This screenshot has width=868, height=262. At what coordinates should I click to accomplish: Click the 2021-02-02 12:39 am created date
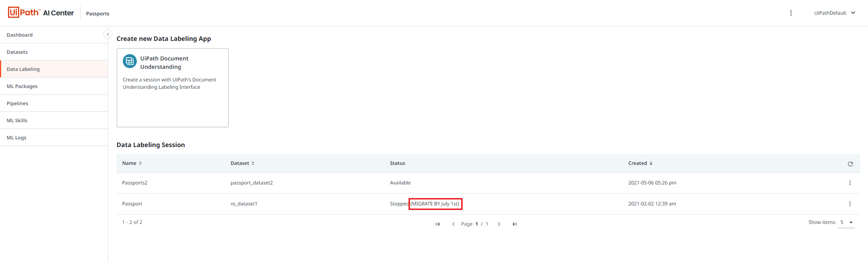tap(652, 204)
